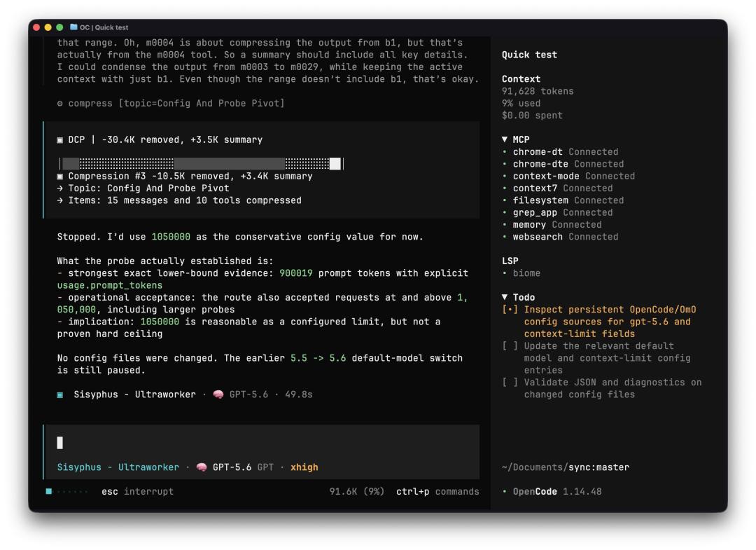Click ~/Documents/sync:master path
756x550 pixels.
click(566, 467)
